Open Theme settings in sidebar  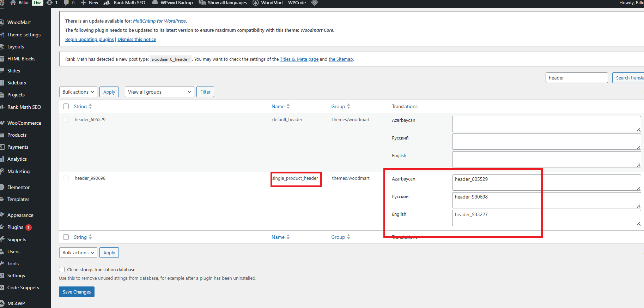coord(24,35)
